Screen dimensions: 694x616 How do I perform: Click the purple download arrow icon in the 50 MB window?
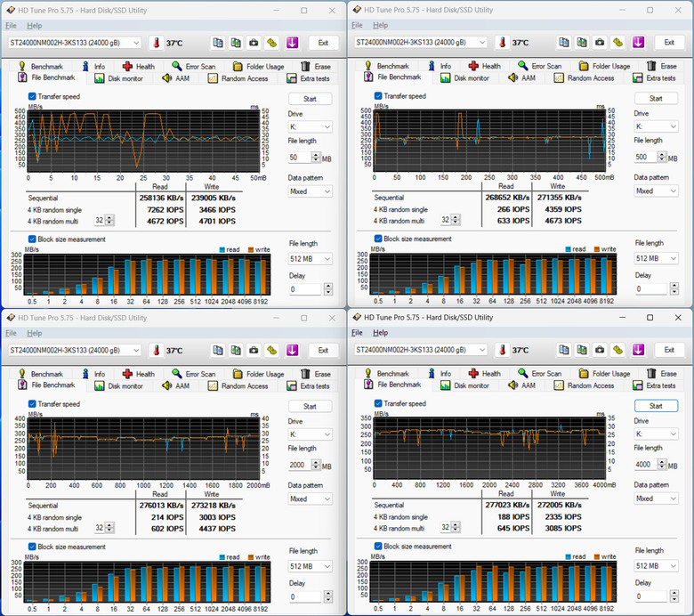292,43
